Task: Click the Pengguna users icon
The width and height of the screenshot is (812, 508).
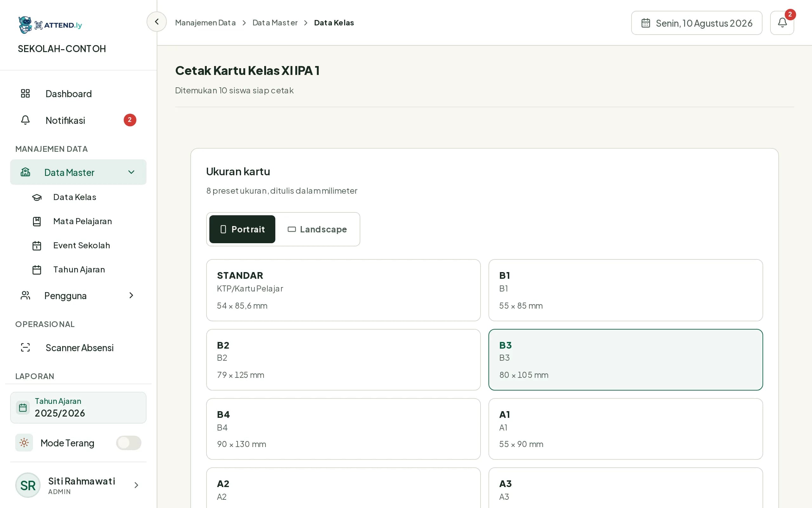Action: pos(25,295)
